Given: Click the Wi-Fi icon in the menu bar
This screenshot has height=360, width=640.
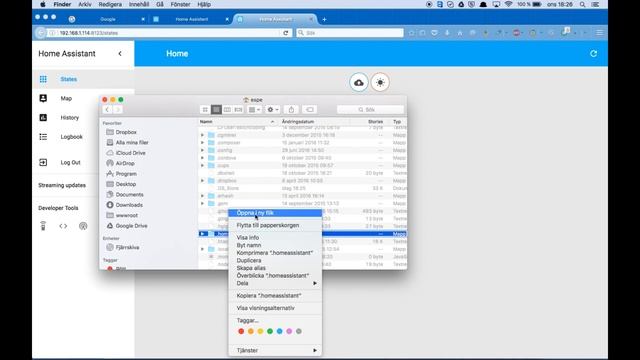Looking at the screenshot, I should [x=508, y=4].
